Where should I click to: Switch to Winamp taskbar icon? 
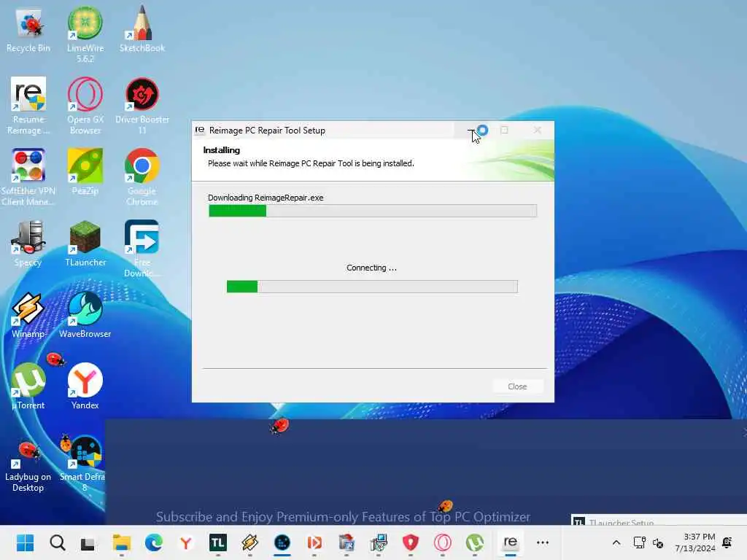250,542
